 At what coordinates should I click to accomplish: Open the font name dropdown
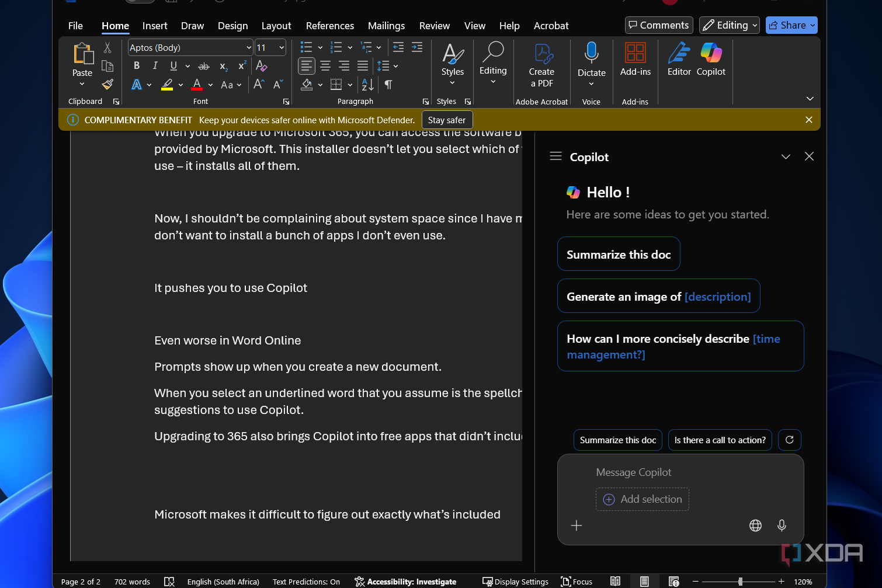click(x=249, y=48)
